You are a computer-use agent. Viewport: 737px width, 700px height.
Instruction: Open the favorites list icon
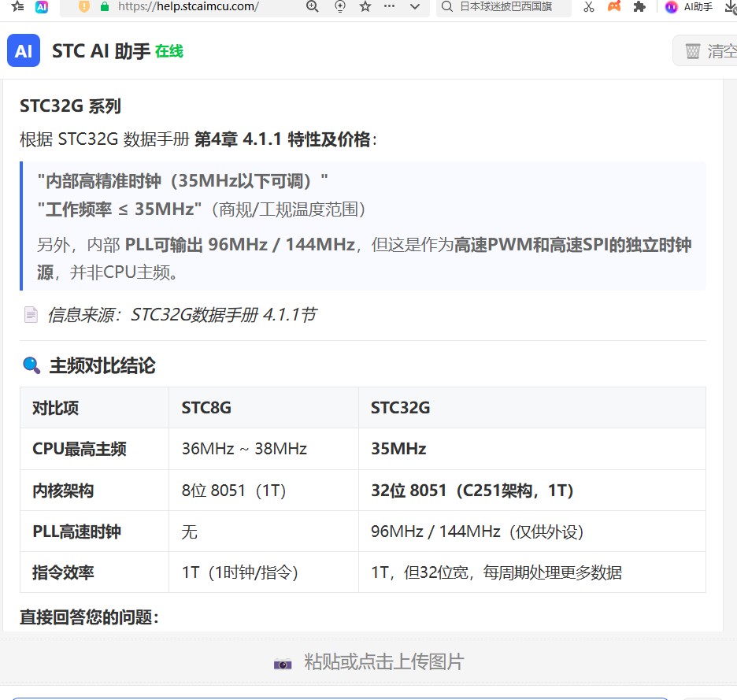(x=17, y=6)
